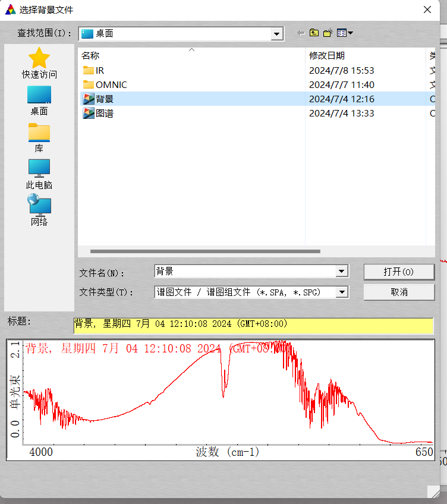Sort files by 名称 column header
The height and width of the screenshot is (504, 447).
[90, 56]
